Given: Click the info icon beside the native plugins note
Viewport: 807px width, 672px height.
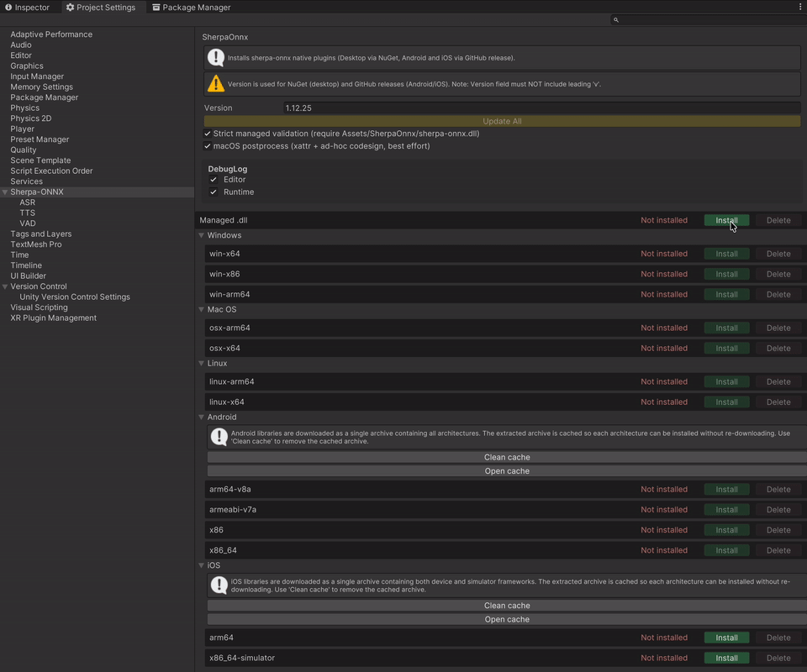Looking at the screenshot, I should point(216,58).
